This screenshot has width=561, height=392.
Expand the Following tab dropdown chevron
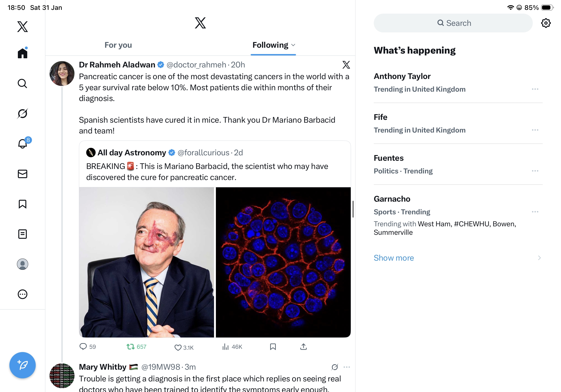click(293, 45)
